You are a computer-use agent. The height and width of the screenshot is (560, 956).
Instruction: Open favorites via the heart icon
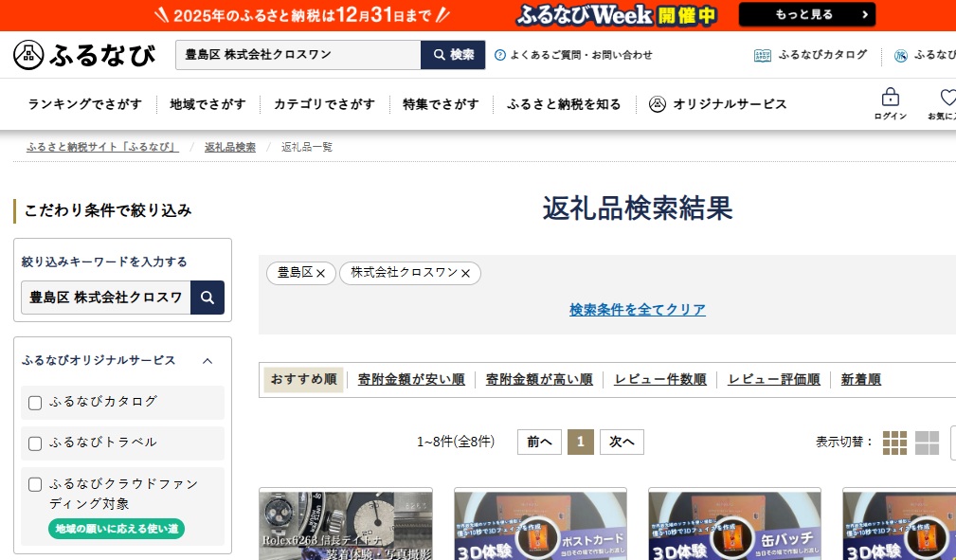(947, 98)
